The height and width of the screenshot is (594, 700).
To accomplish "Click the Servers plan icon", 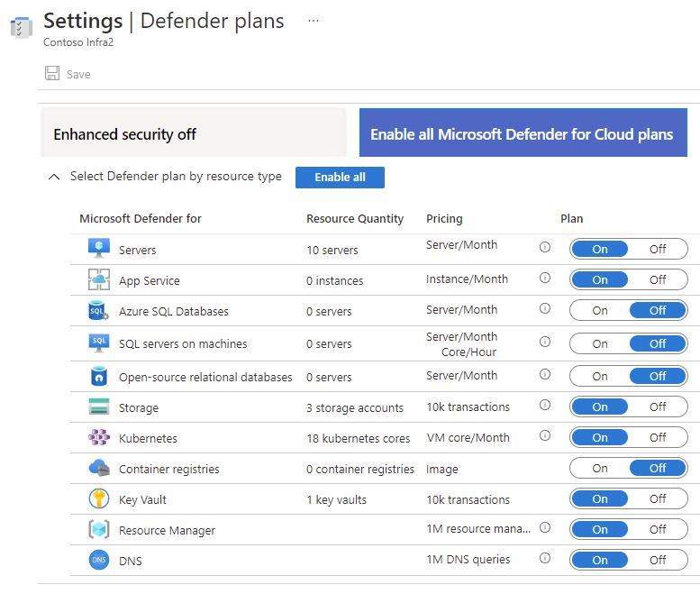I will [99, 249].
